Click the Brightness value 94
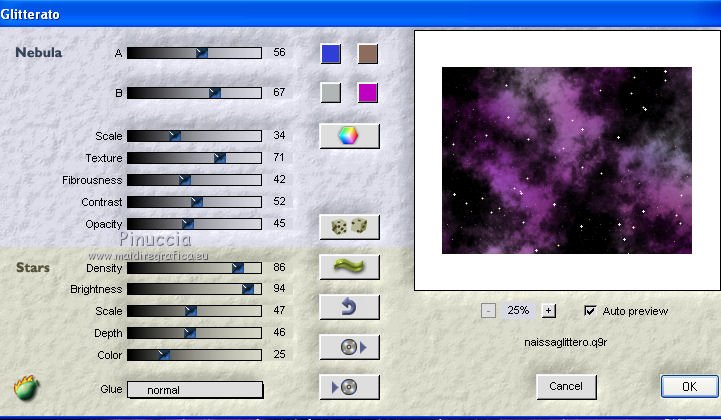The image size is (721, 420). (279, 288)
